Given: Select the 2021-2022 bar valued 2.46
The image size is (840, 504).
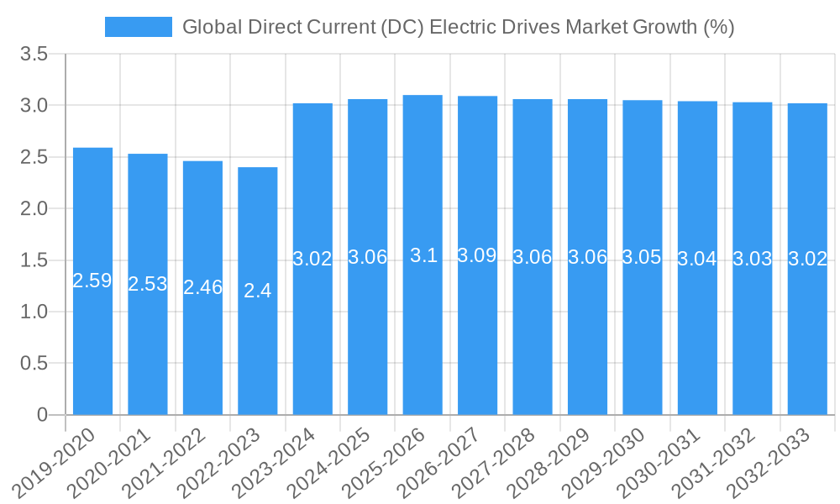Looking at the screenshot, I should [202, 287].
